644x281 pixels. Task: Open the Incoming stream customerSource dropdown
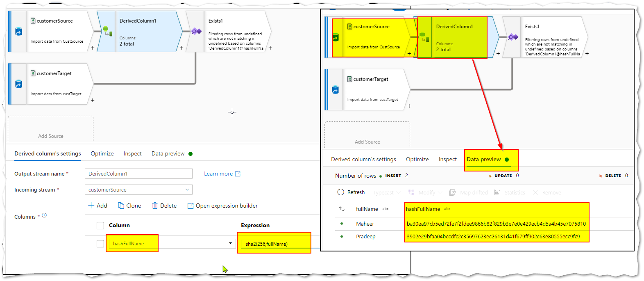coord(138,190)
